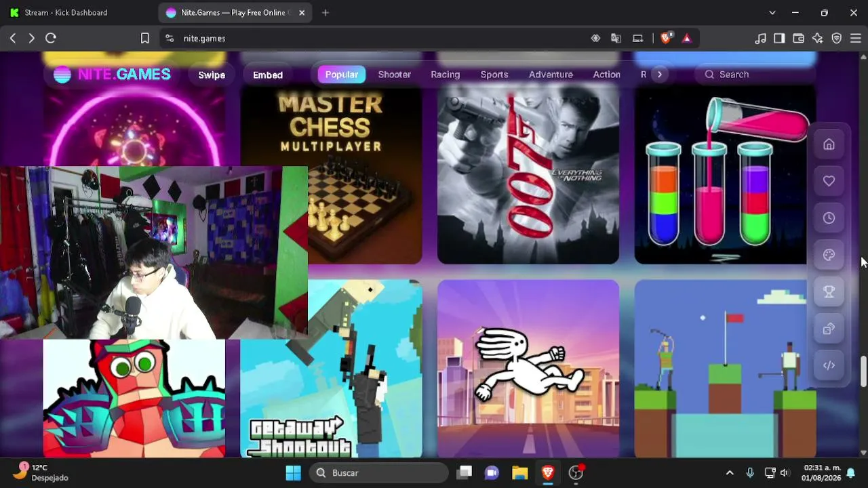This screenshot has height=488, width=868.
Task: Click the install app icon in address bar
Action: (637, 39)
